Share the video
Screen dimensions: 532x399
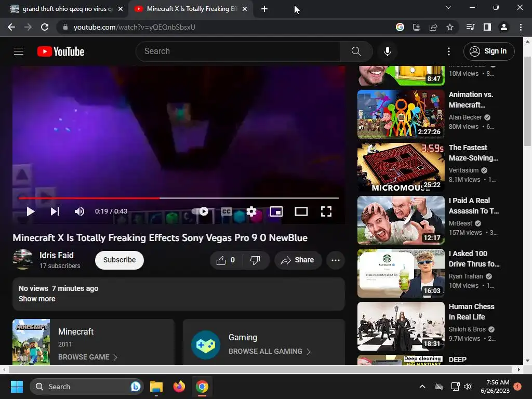click(298, 260)
